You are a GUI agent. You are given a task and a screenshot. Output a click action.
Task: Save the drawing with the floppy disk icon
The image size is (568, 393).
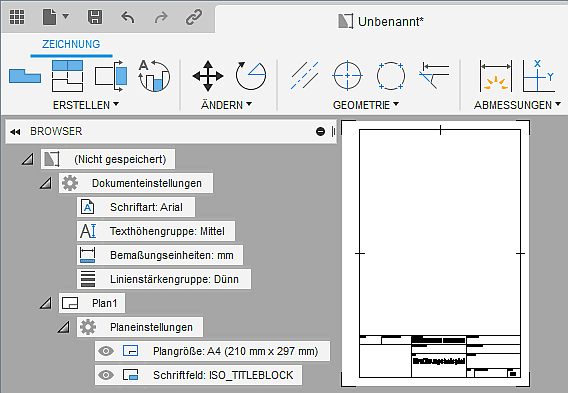click(x=95, y=17)
